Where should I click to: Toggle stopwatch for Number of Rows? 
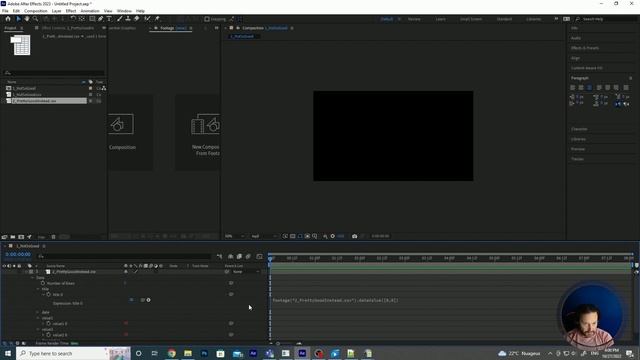click(x=43, y=283)
